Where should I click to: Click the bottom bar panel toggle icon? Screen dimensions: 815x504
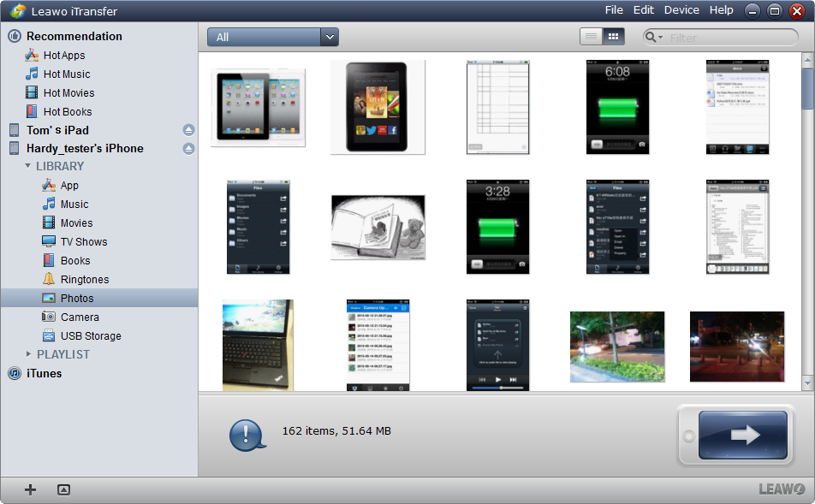63,489
